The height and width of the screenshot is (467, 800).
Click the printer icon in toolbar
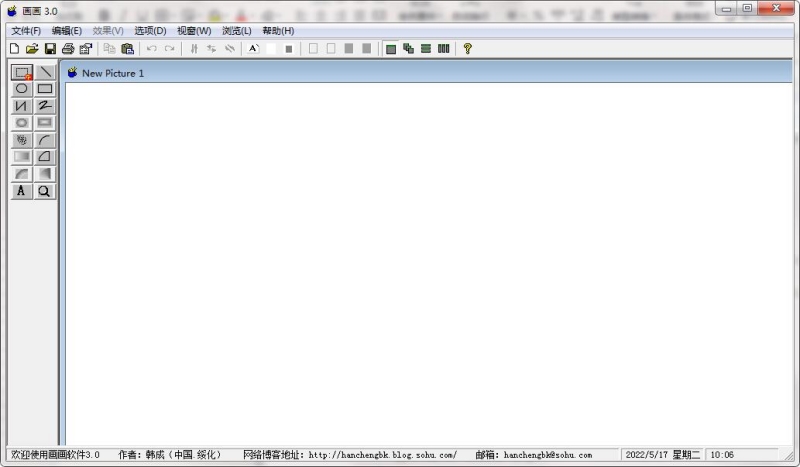[x=68, y=48]
